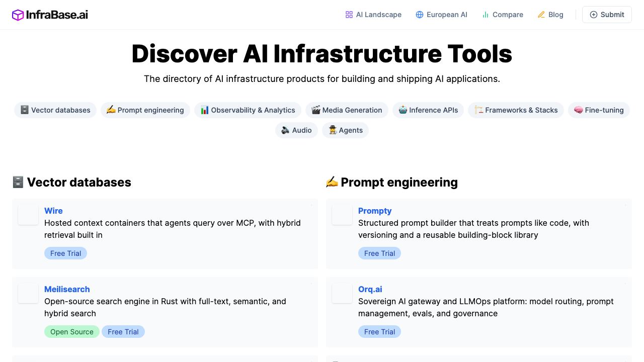
Task: Select Inference APIs category chip
Action: coord(428,110)
